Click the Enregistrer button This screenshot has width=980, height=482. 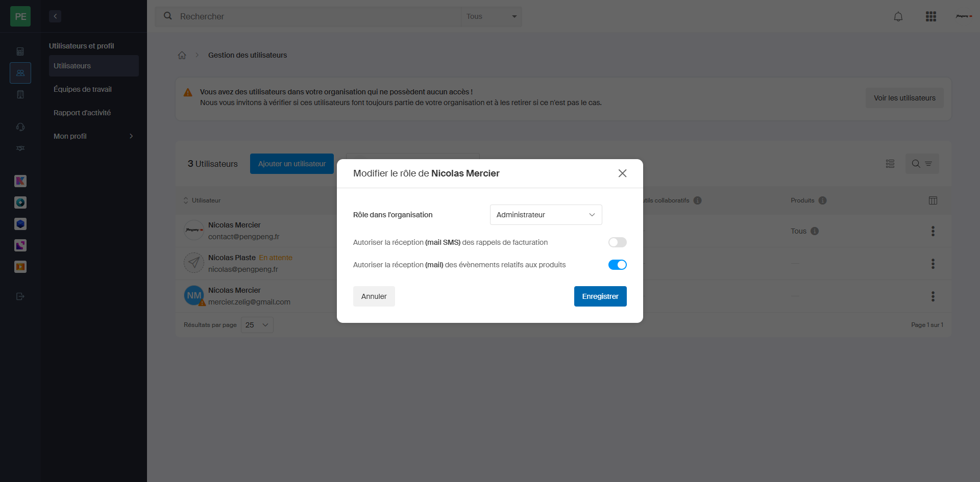pos(600,296)
